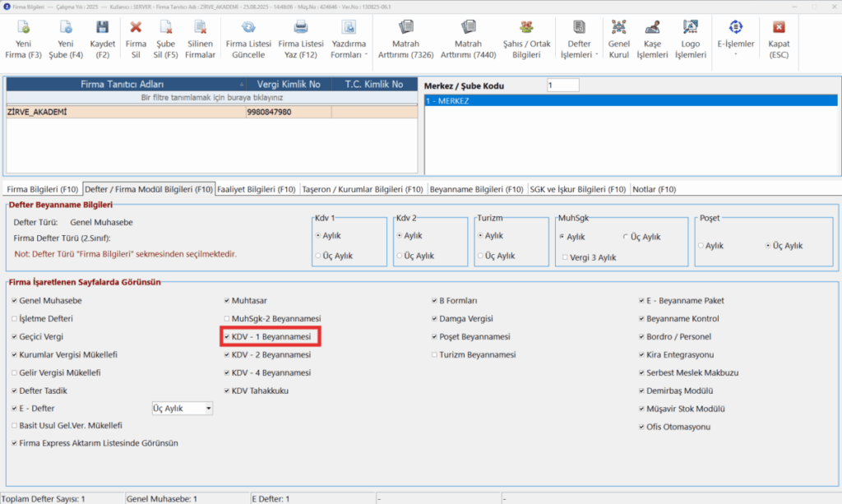Expand the E - Defter Üç Aylık dropdown
The image size is (842, 504).
208,409
